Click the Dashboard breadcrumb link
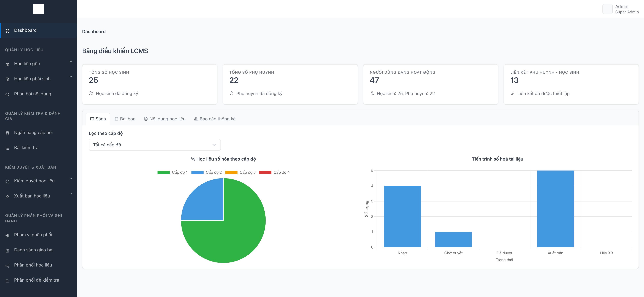The image size is (644, 297). 94,31
